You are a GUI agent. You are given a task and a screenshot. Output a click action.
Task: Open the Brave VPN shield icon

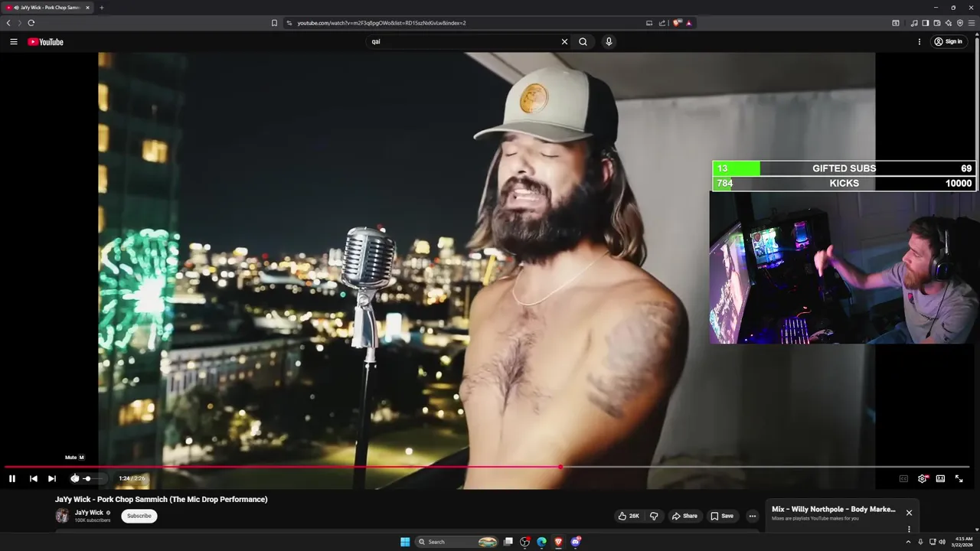click(960, 23)
